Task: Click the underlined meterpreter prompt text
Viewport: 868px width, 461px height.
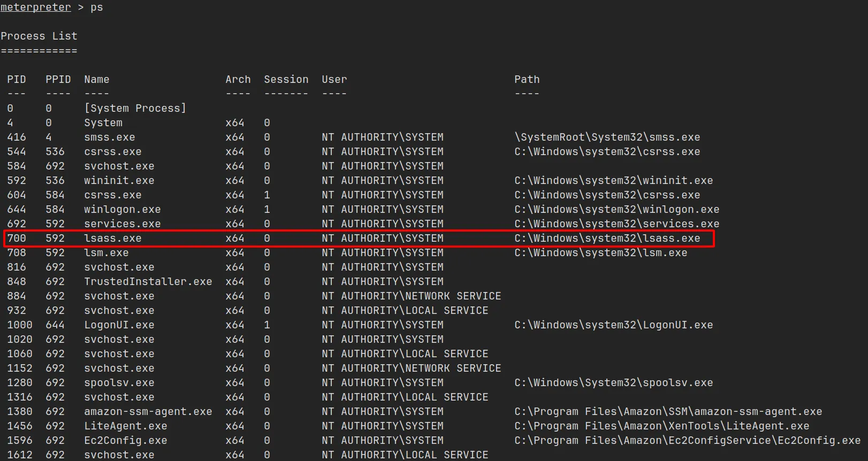Action: coord(35,7)
